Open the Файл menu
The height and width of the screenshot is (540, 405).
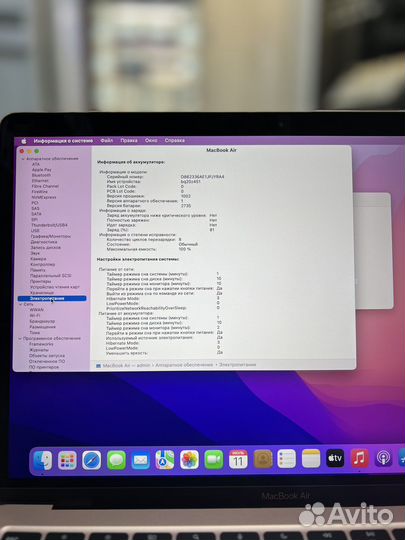(106, 141)
